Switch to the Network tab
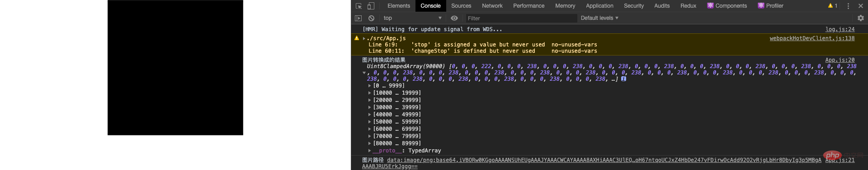Viewport: 868px width, 170px height. [x=492, y=6]
